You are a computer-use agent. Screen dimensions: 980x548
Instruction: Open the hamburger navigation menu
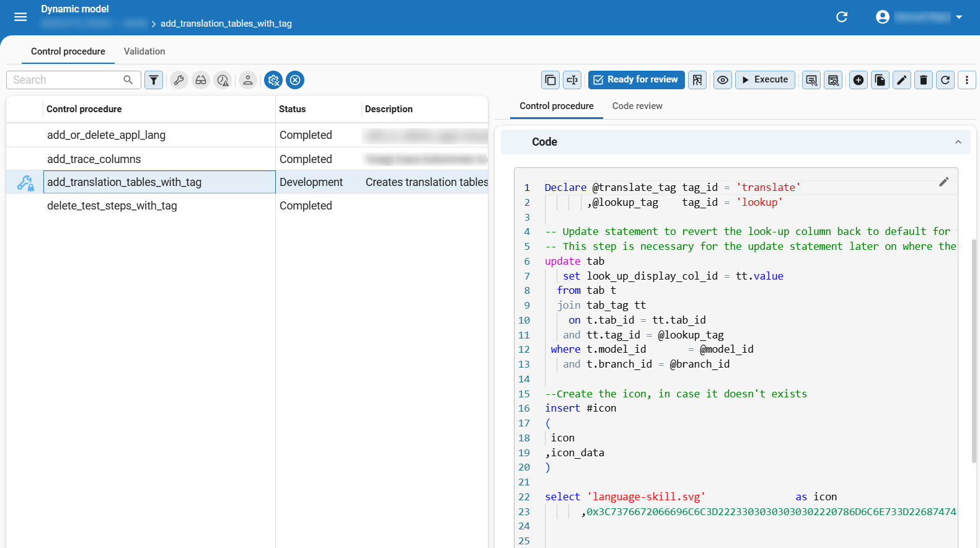(20, 17)
